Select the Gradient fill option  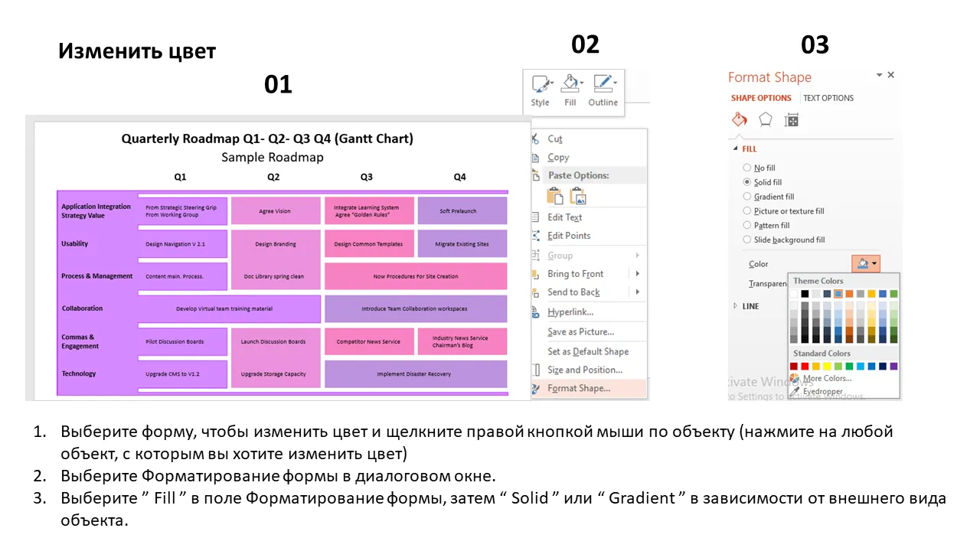(747, 197)
